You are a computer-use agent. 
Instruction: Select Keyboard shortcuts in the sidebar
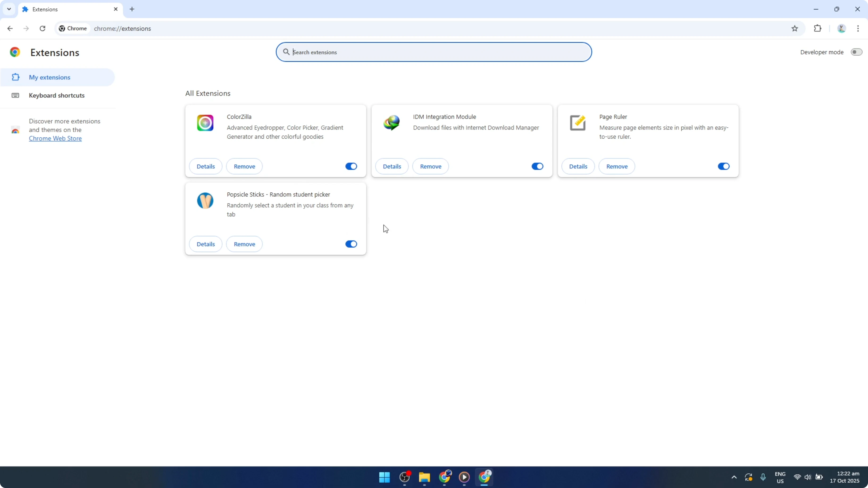pos(56,95)
